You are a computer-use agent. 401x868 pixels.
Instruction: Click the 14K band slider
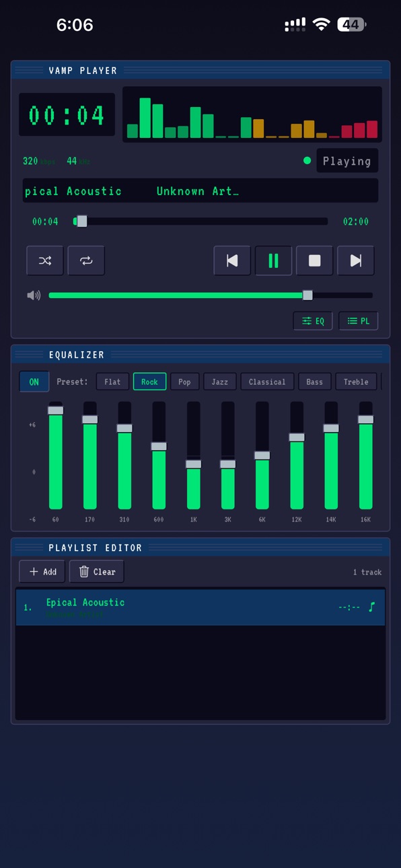pyautogui.click(x=331, y=456)
